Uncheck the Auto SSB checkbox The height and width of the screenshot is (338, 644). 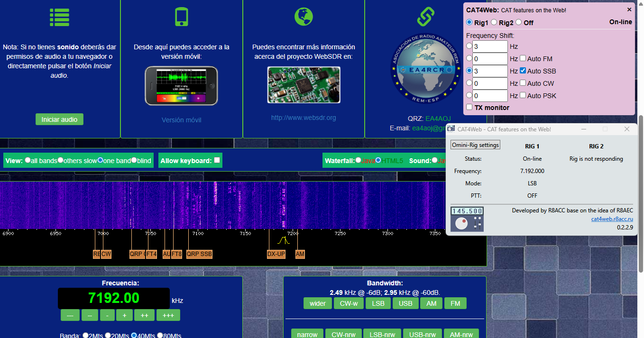[x=523, y=71]
